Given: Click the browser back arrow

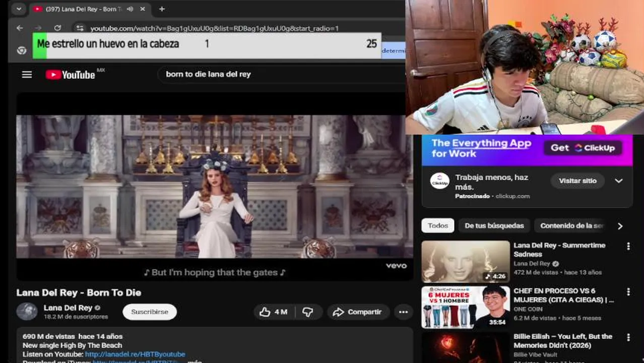Looking at the screenshot, I should (20, 28).
